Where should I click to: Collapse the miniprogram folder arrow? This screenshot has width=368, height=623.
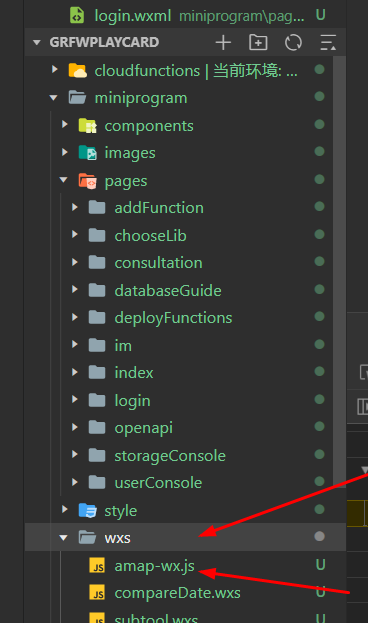[x=54, y=97]
